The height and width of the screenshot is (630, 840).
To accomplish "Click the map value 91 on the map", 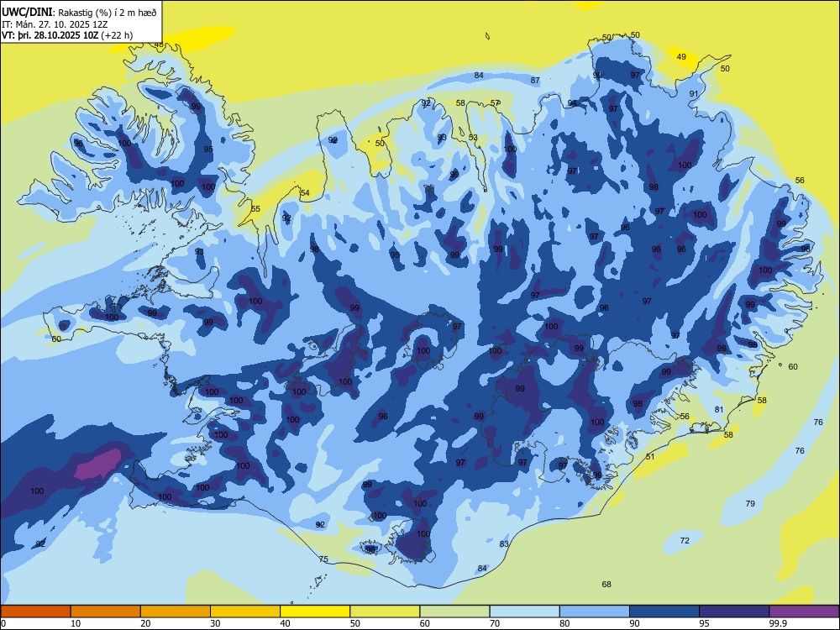I will click(x=694, y=94).
